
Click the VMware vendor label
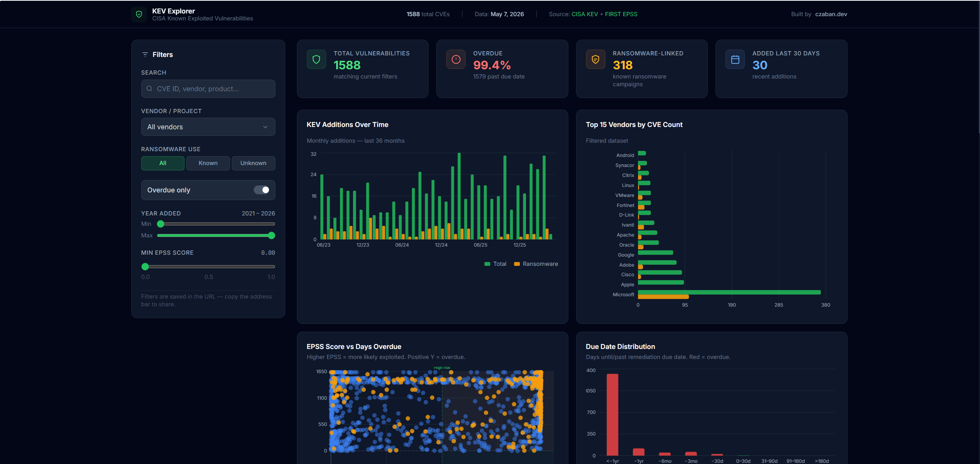(625, 195)
